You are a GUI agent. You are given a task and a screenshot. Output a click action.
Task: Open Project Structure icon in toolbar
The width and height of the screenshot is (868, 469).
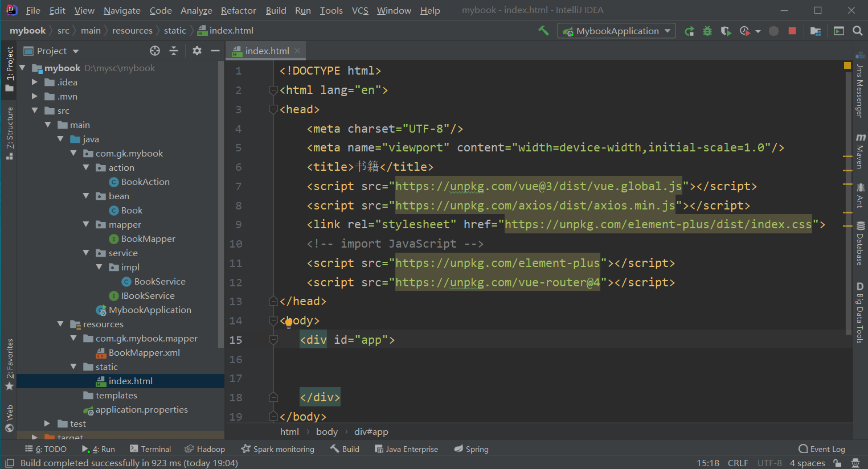816,31
